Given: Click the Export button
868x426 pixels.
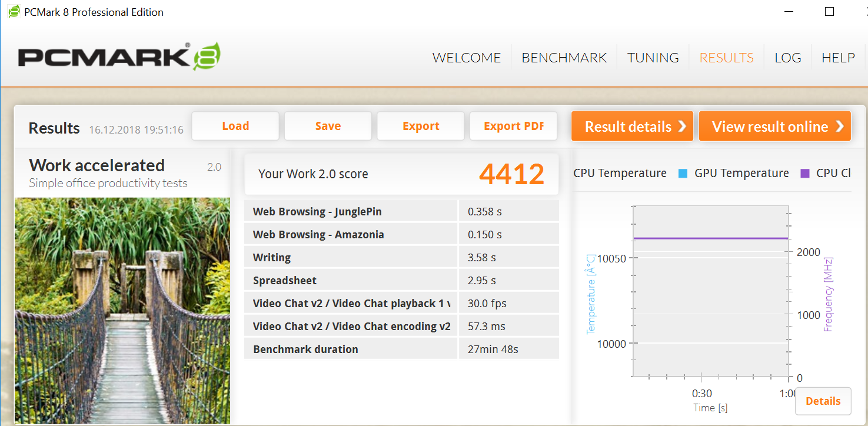Looking at the screenshot, I should 421,126.
